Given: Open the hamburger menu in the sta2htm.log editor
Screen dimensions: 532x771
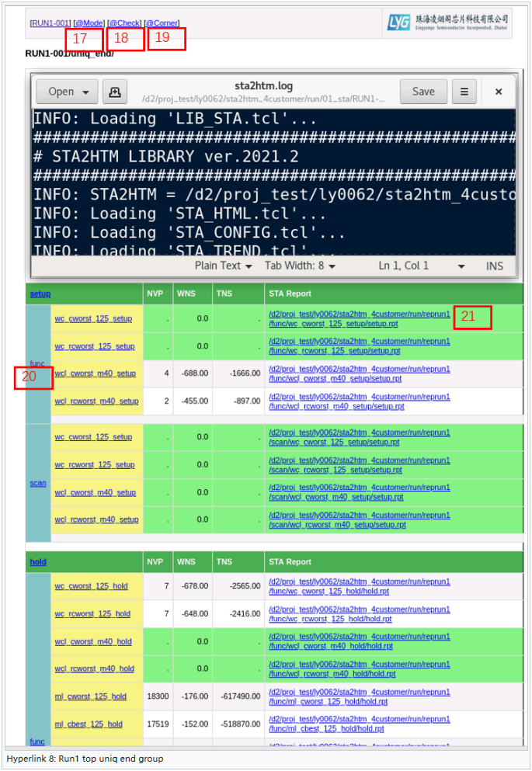Looking at the screenshot, I should coord(464,92).
